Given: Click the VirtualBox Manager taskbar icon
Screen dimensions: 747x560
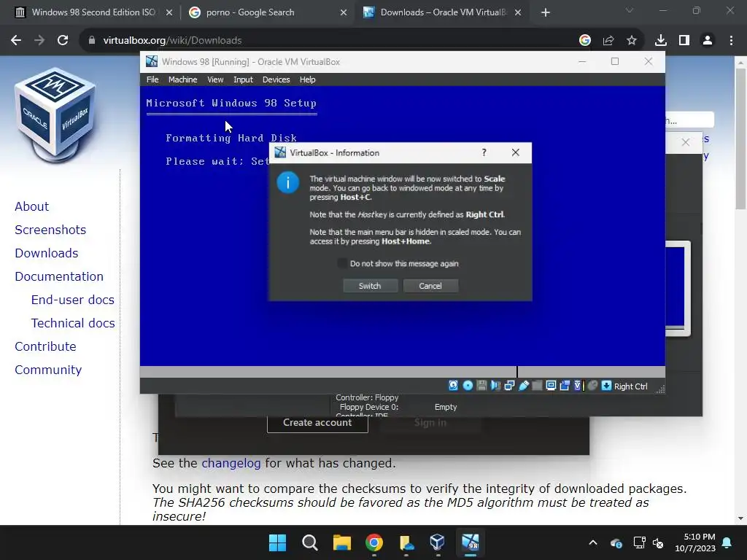Looking at the screenshot, I should click(438, 542).
